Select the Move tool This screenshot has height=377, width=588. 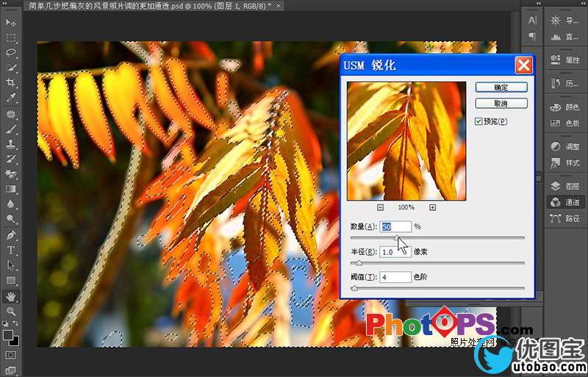tap(11, 23)
